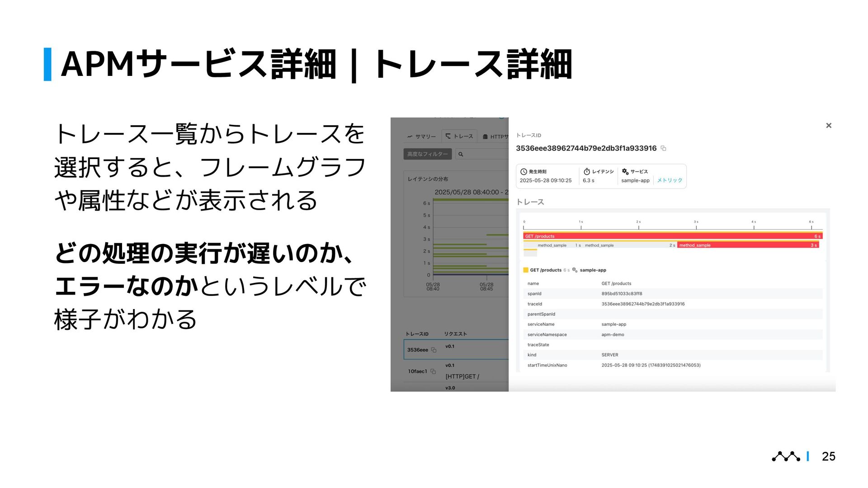
Task: Click the 高度なフィルター button
Action: pos(427,154)
